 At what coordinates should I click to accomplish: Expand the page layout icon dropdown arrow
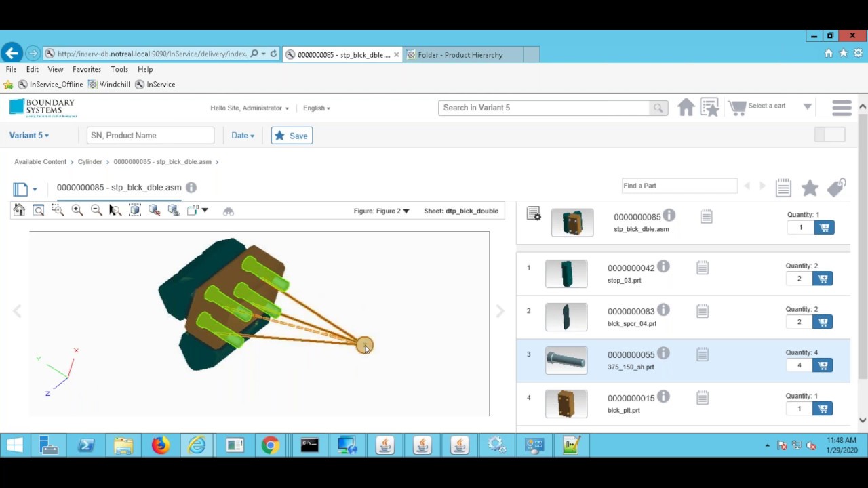coord(35,190)
